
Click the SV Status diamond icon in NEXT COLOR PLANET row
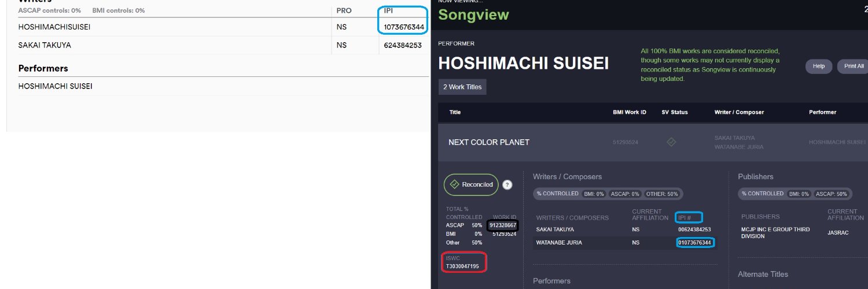coord(671,142)
